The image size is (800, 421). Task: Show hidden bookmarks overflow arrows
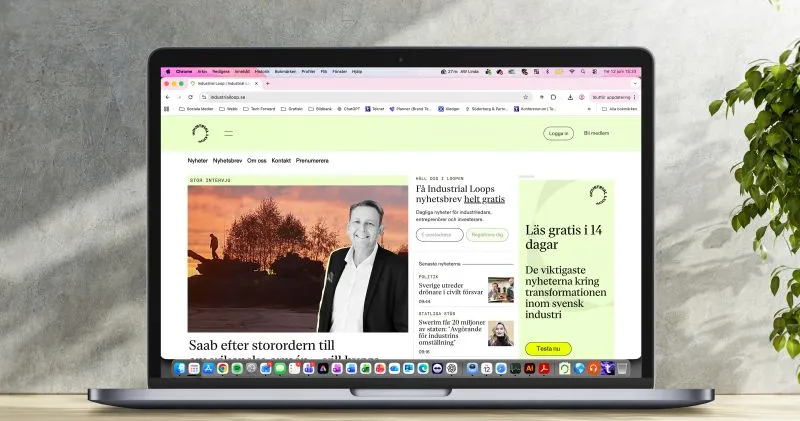click(589, 109)
